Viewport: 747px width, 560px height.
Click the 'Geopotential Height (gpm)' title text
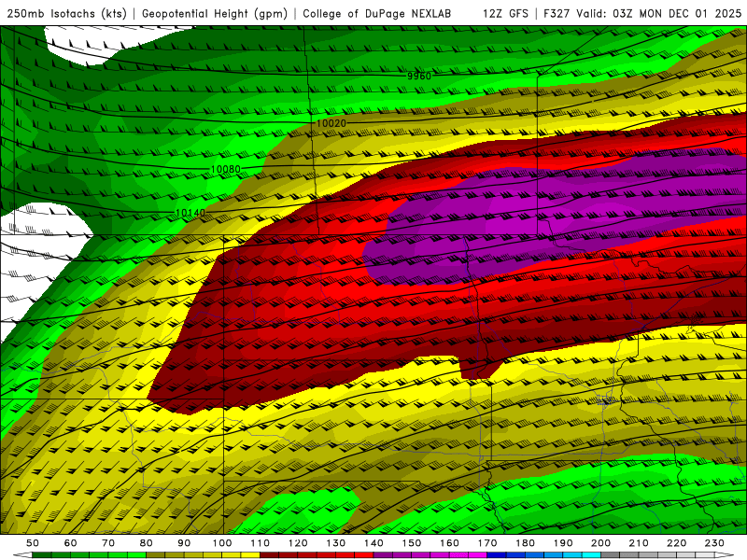coord(215,14)
